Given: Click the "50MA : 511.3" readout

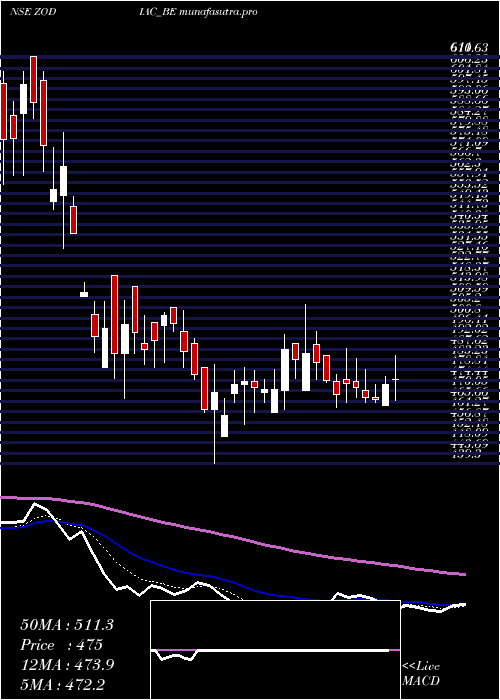Looking at the screenshot, I should coord(66,625).
